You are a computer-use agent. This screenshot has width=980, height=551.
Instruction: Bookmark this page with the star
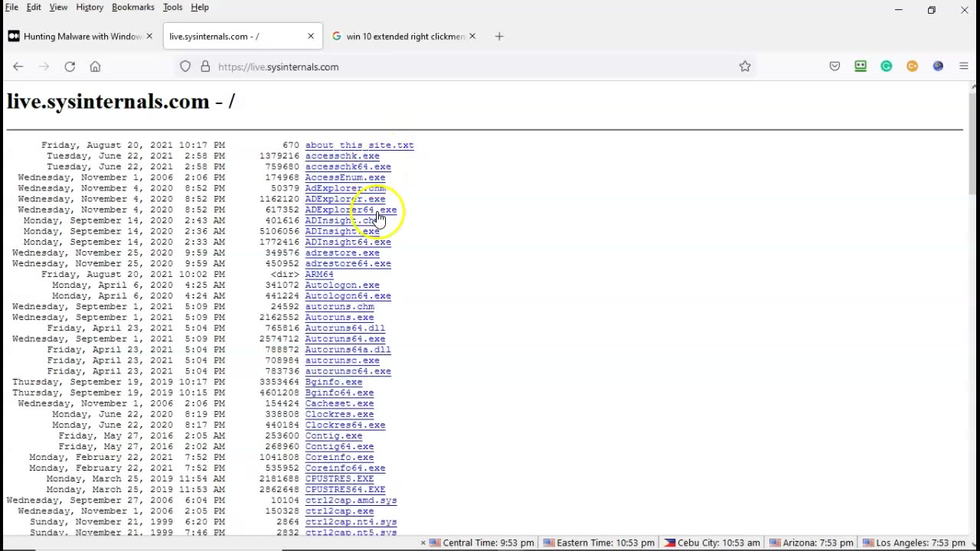(x=745, y=67)
